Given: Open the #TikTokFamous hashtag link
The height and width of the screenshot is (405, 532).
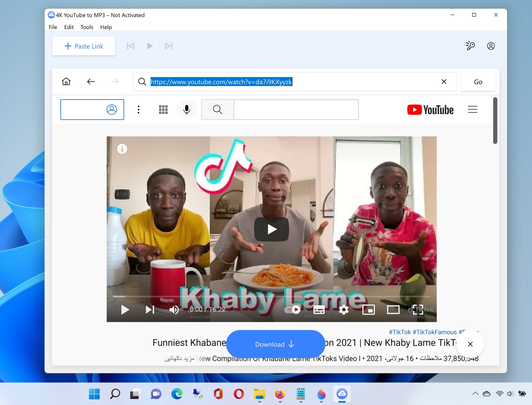Looking at the screenshot, I should [x=435, y=332].
